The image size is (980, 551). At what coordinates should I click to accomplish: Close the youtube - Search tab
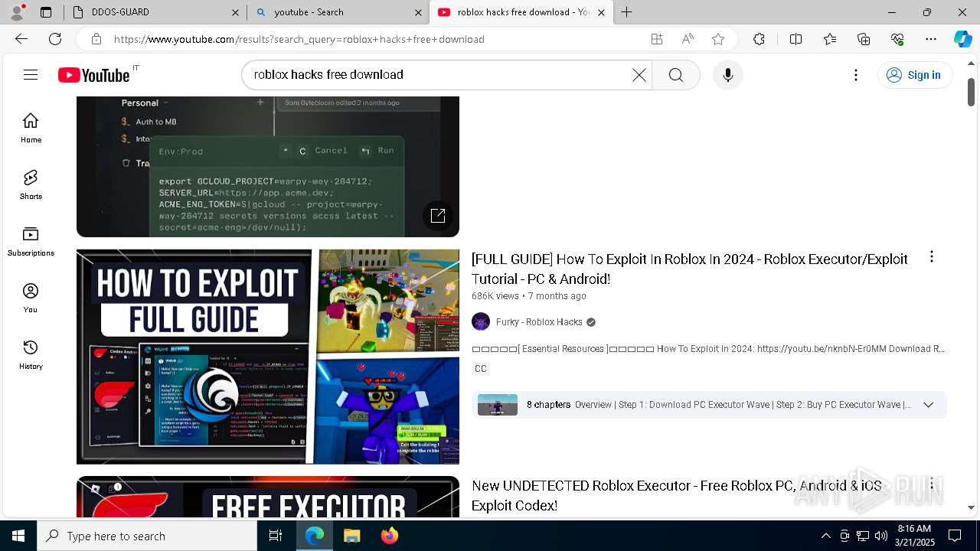[x=418, y=12]
